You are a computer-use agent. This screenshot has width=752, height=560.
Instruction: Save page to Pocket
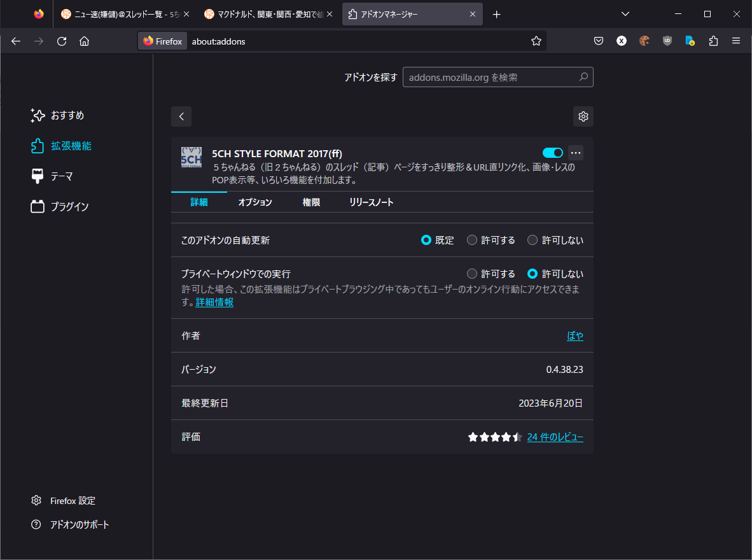click(599, 41)
